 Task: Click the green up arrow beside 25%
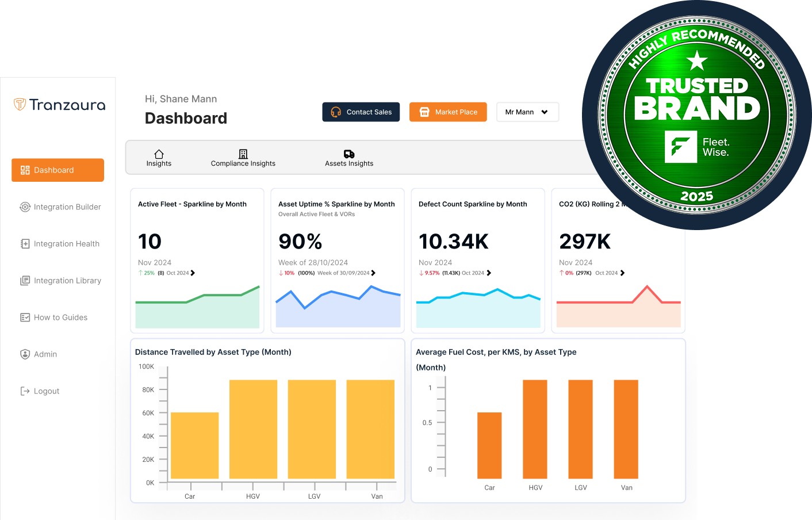(x=140, y=273)
